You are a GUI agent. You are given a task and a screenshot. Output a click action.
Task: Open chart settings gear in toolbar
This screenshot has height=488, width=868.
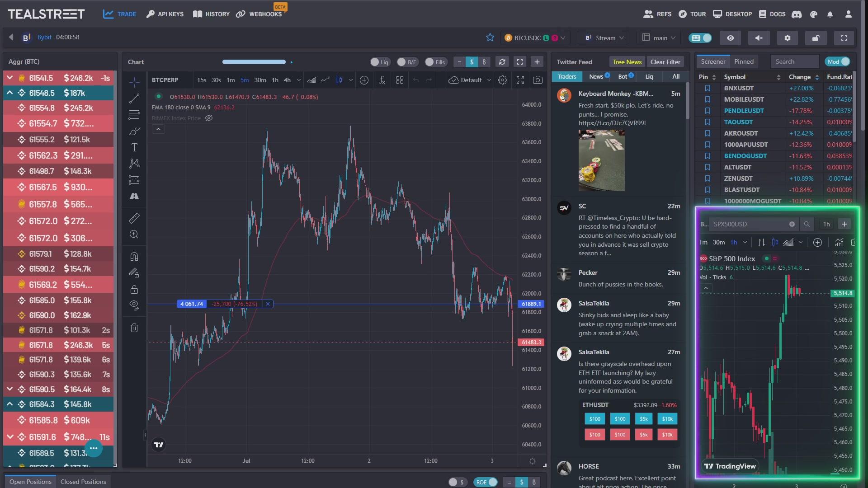point(503,80)
